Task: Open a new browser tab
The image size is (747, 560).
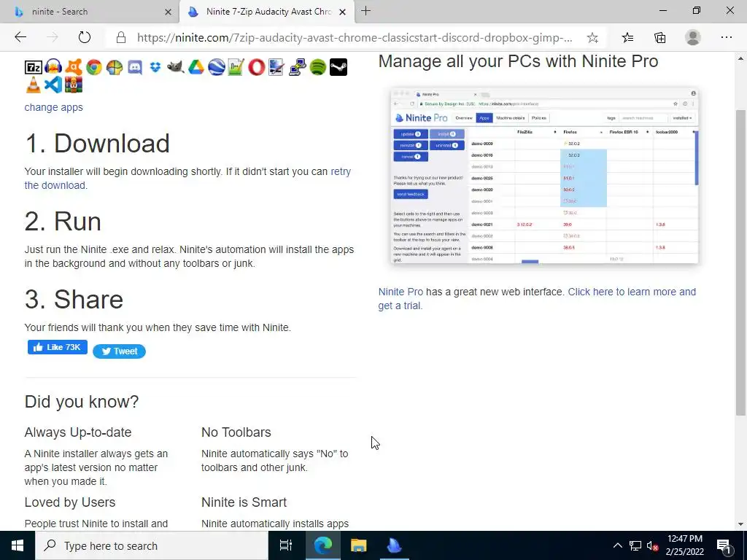Action: [x=366, y=11]
